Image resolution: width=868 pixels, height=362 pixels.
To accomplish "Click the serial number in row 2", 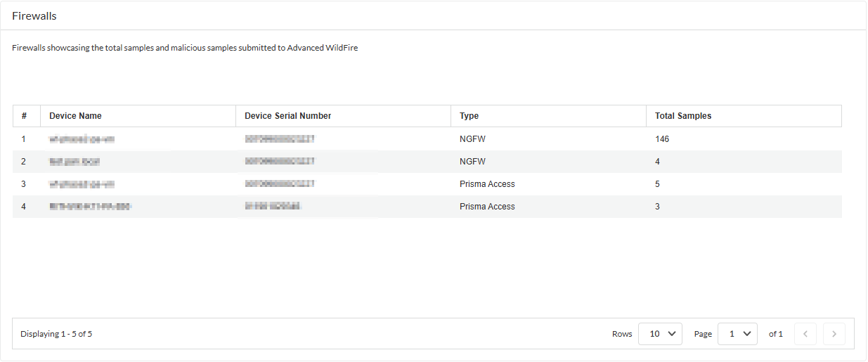I will 280,162.
